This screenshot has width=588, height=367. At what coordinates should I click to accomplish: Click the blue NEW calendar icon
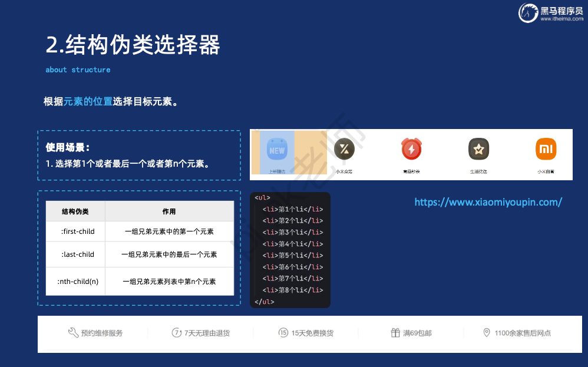point(277,150)
